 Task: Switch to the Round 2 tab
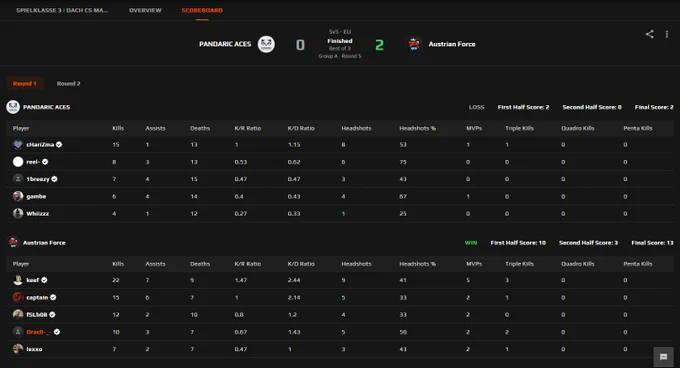pos(69,83)
